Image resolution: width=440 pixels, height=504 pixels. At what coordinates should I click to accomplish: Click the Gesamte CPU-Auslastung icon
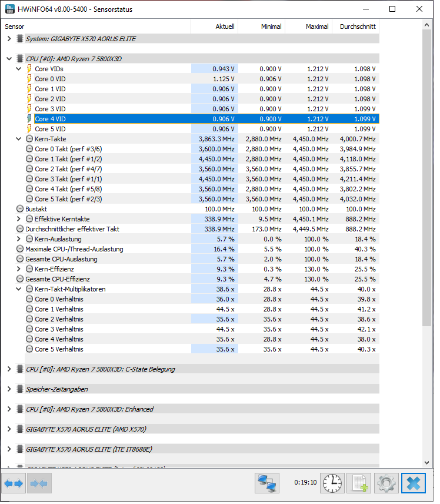pos(20,260)
